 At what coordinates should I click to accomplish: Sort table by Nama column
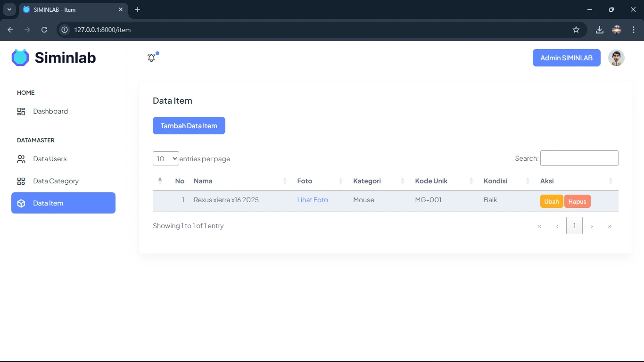pos(203,181)
